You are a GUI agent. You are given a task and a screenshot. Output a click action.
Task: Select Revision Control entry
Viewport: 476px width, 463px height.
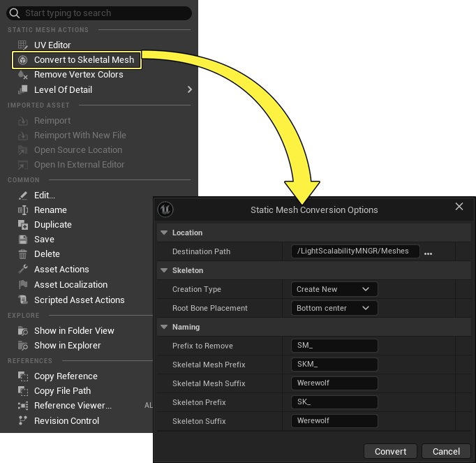tap(66, 421)
